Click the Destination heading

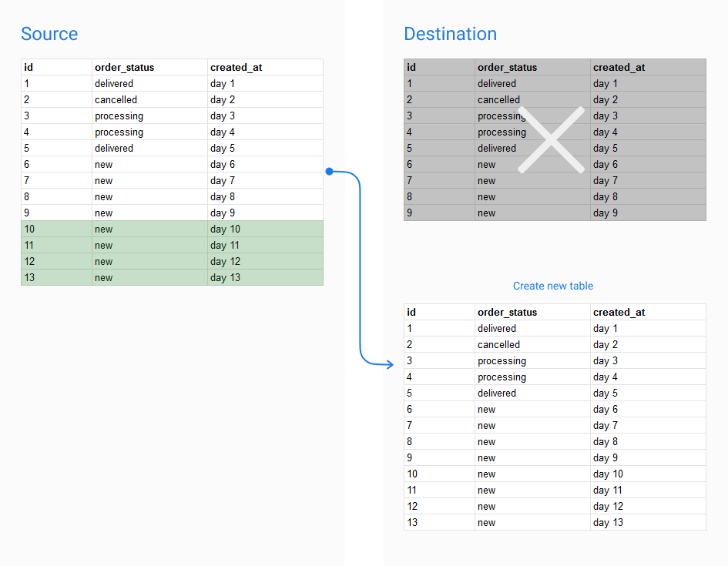[x=450, y=34]
